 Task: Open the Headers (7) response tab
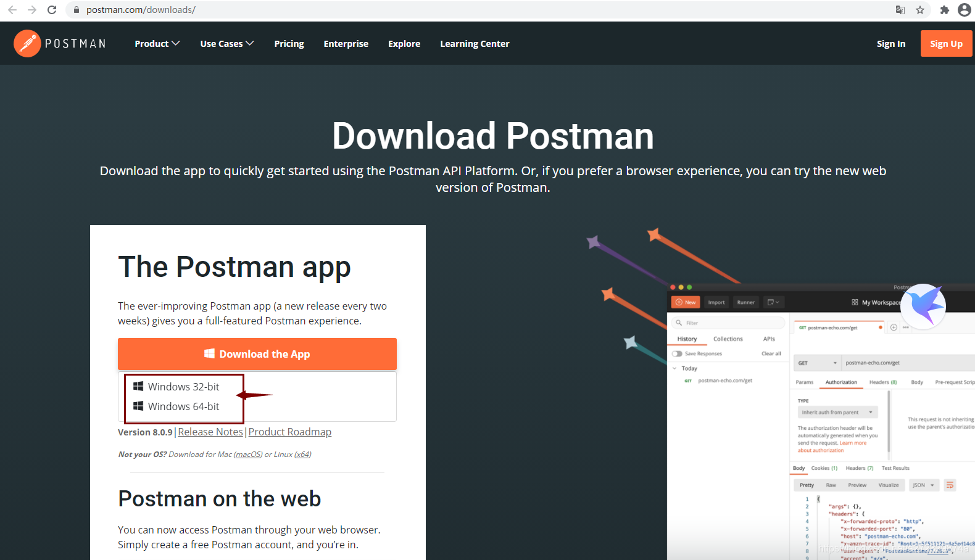(860, 469)
